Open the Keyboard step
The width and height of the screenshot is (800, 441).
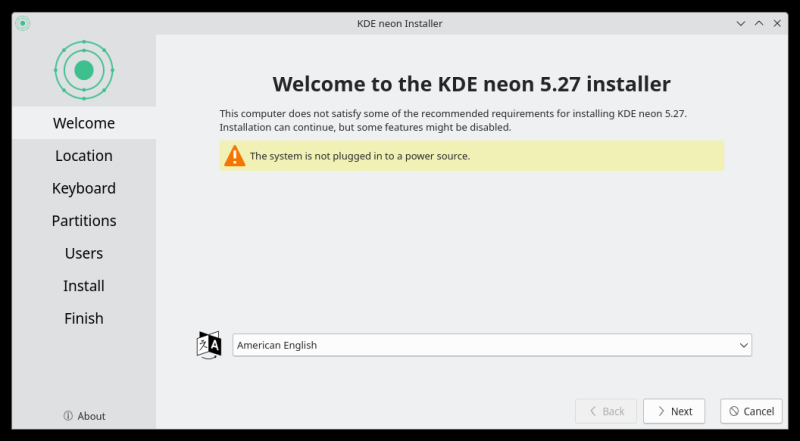[x=84, y=188]
